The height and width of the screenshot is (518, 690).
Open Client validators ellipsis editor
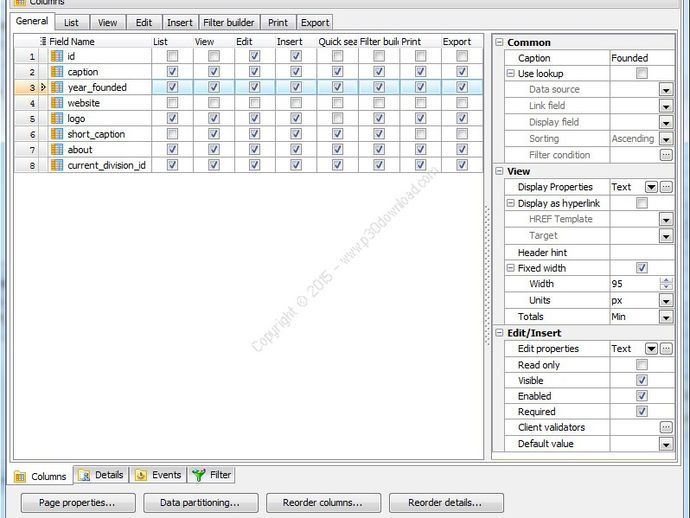[666, 427]
